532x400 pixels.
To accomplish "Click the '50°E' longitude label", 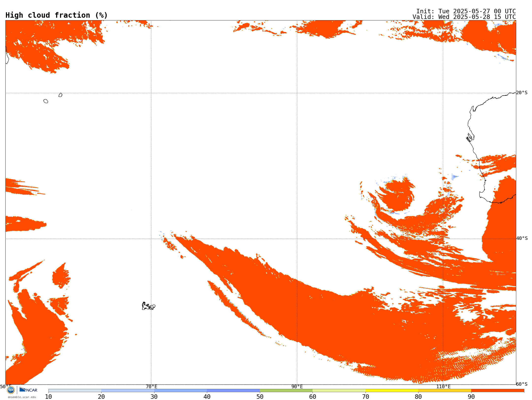I will (6, 386).
